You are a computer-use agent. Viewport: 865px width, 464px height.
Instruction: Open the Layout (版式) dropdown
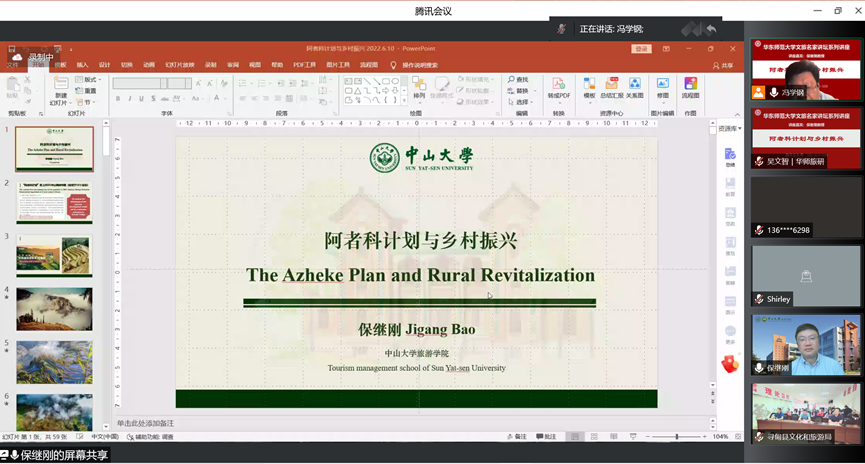point(87,79)
